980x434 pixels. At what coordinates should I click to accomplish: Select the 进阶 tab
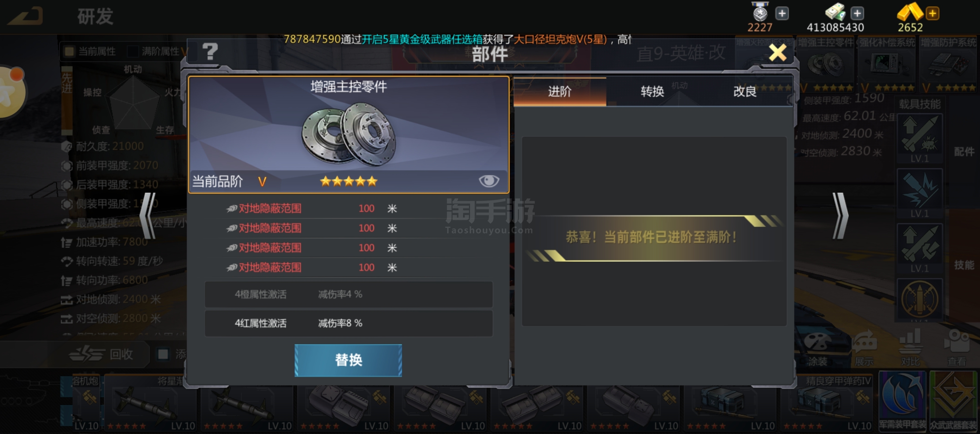(x=560, y=91)
